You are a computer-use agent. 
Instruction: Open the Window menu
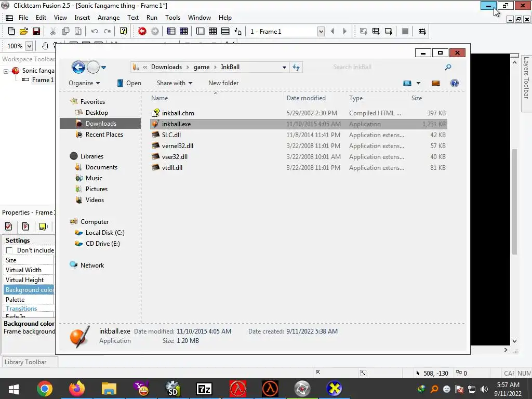point(199,18)
